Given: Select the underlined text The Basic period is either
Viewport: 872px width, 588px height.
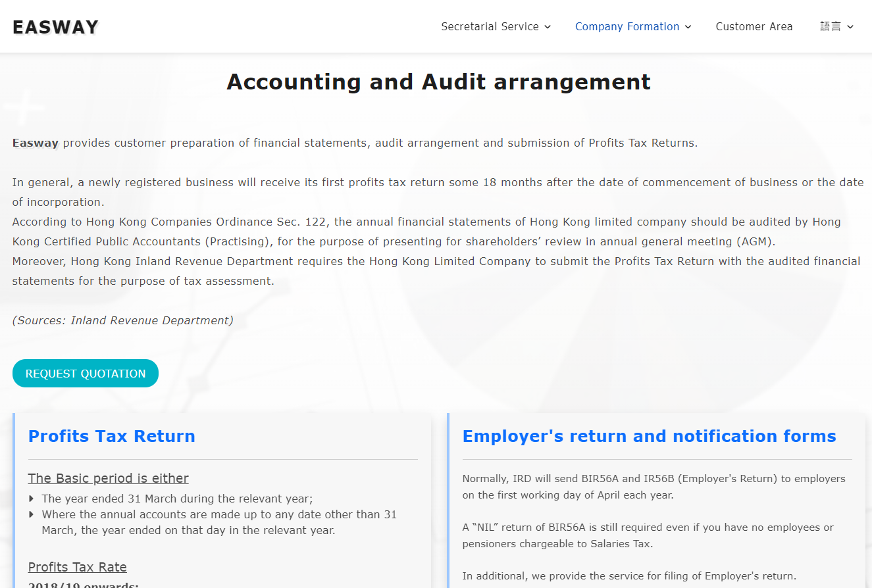Looking at the screenshot, I should coord(108,478).
